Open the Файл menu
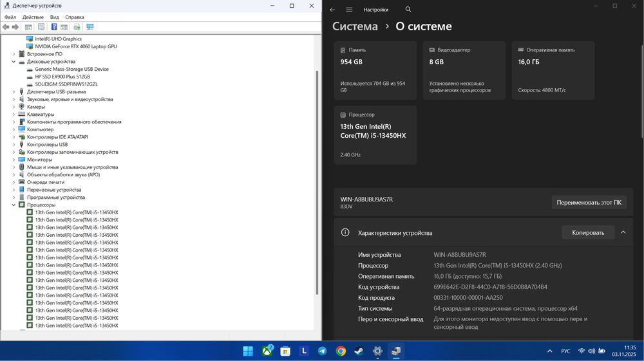This screenshot has width=644, height=361. pos(10,17)
